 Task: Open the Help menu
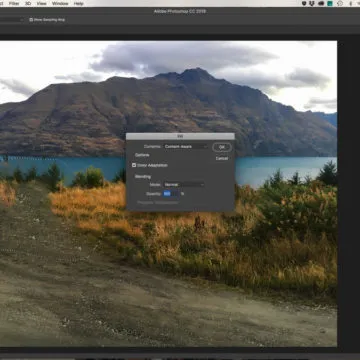pos(78,3)
